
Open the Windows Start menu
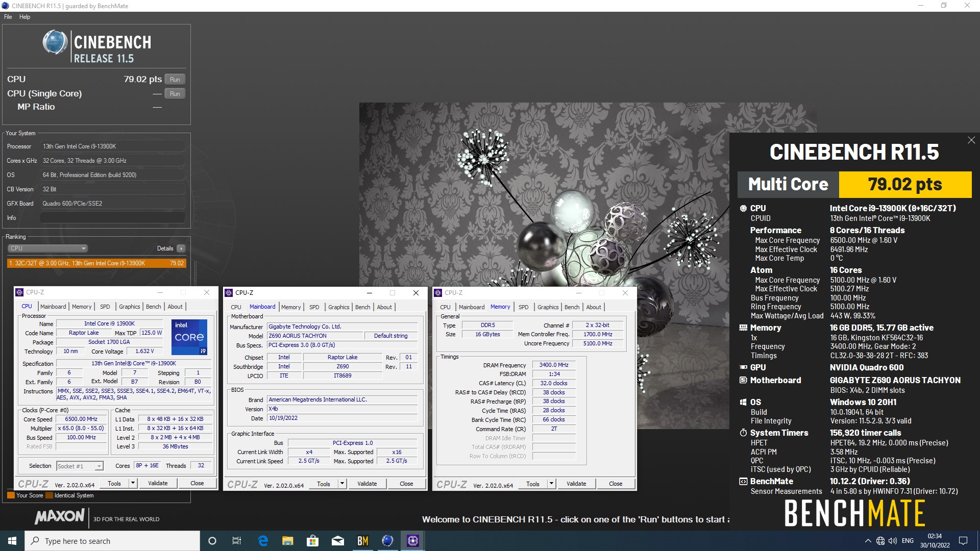pos(12,541)
